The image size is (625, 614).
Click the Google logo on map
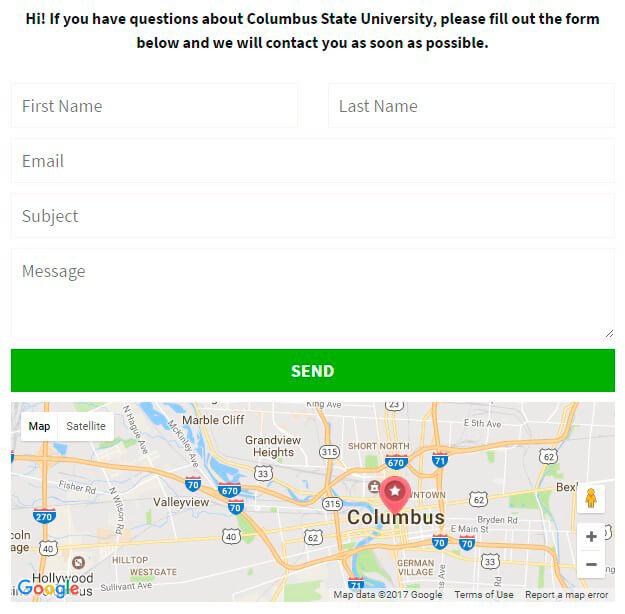48,589
